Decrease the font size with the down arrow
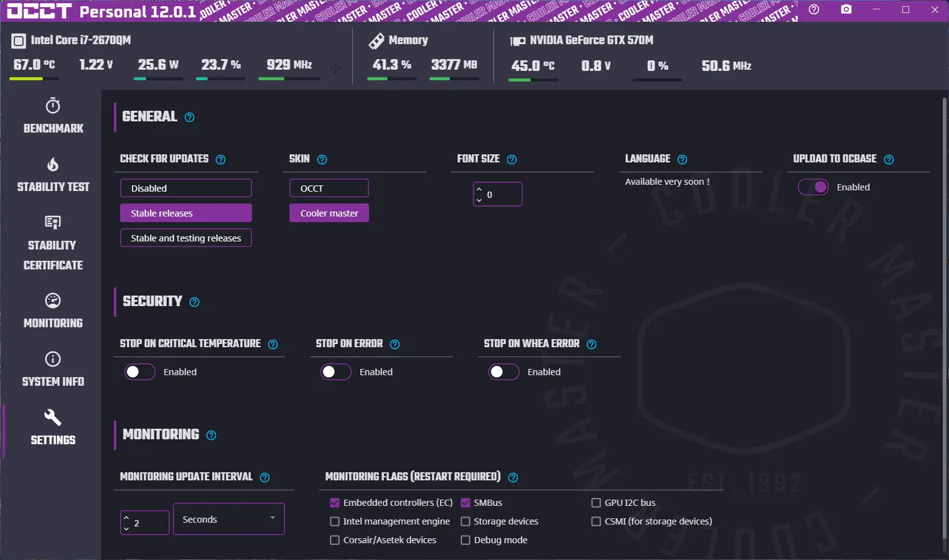 (x=479, y=200)
